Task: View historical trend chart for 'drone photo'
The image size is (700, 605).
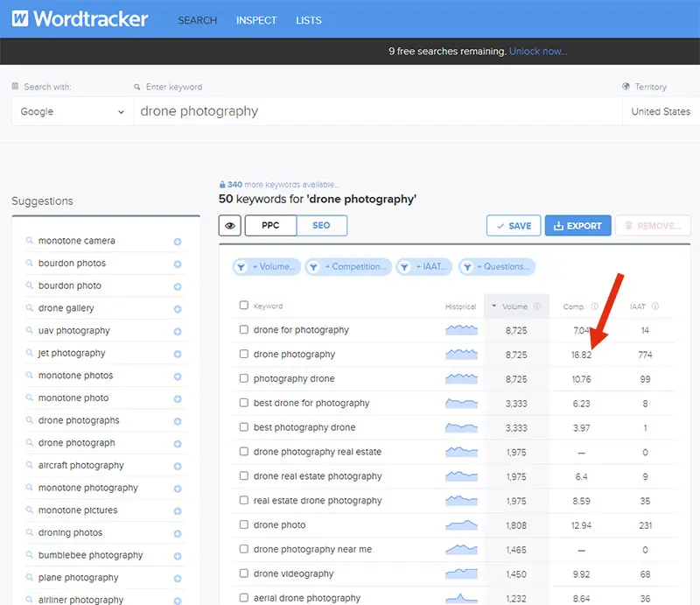Action: (x=461, y=524)
